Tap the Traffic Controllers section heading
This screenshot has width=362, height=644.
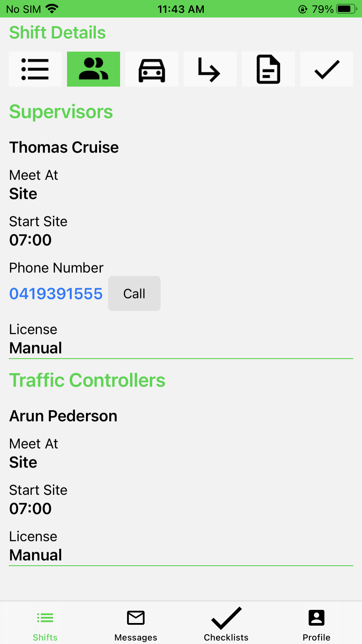point(87,380)
